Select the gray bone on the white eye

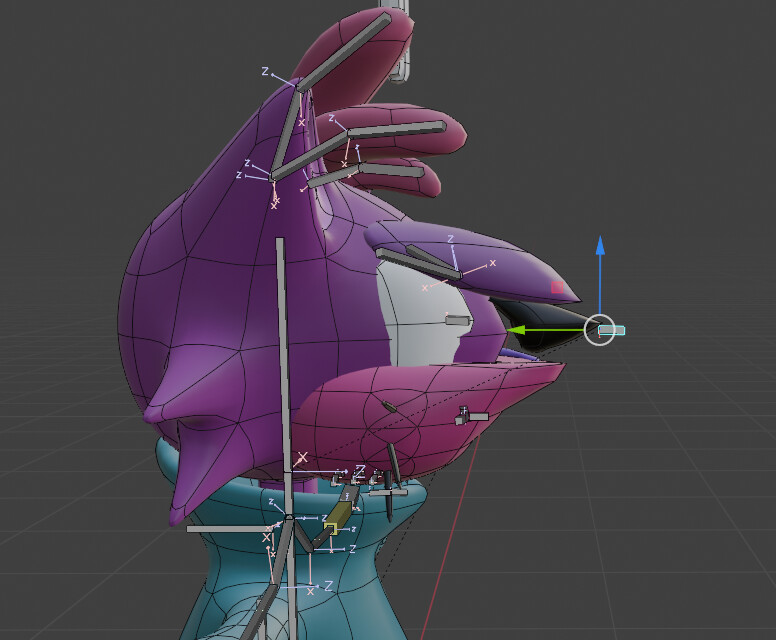pos(457,321)
